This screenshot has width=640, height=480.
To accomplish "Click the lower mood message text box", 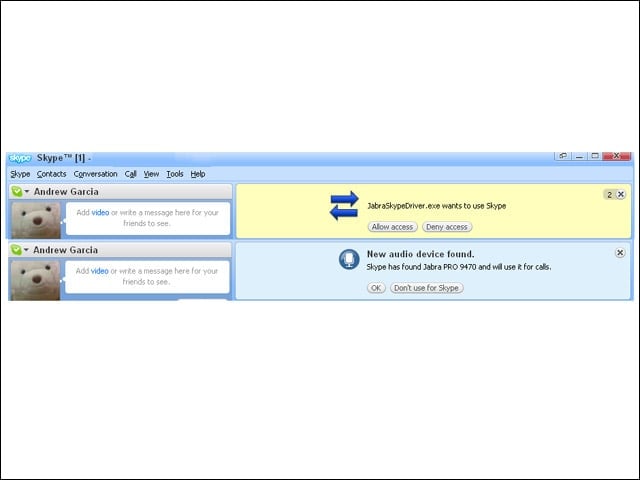I will (x=147, y=277).
